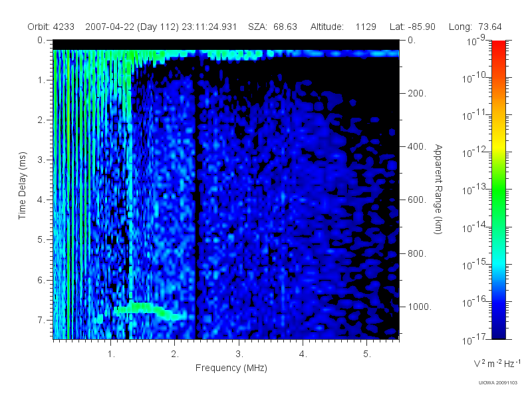Click the UIOWA 20091103 credit text
532x399 pixels.
pos(497,383)
